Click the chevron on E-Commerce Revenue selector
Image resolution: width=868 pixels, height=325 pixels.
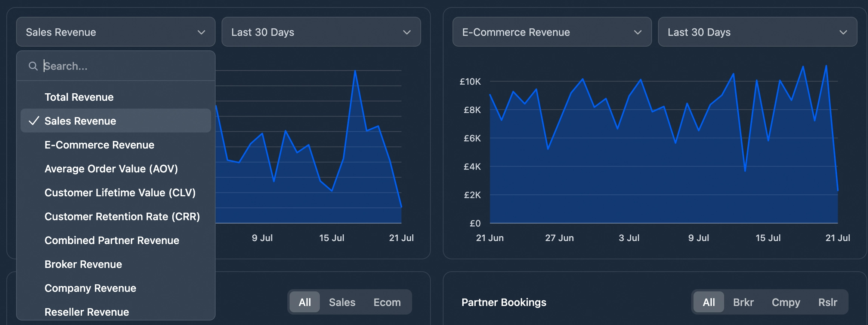click(637, 32)
